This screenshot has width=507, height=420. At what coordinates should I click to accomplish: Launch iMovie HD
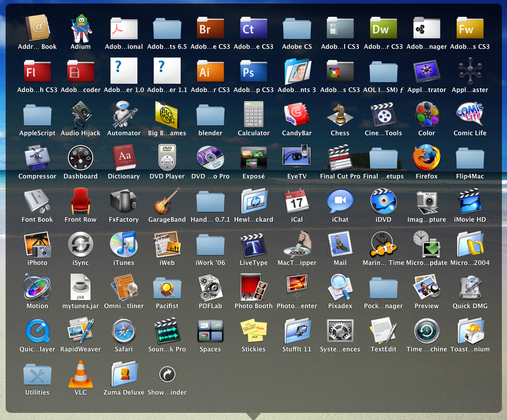[x=470, y=201]
